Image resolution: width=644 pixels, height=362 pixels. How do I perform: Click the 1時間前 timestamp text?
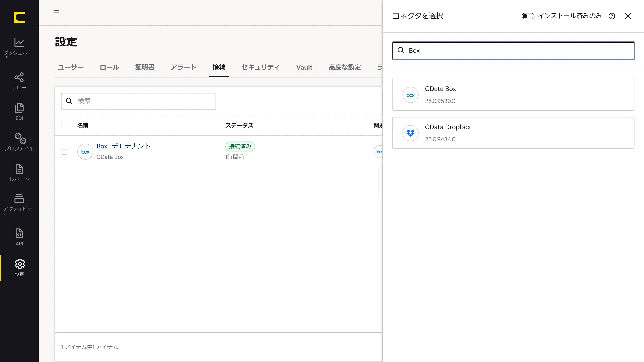pos(234,157)
